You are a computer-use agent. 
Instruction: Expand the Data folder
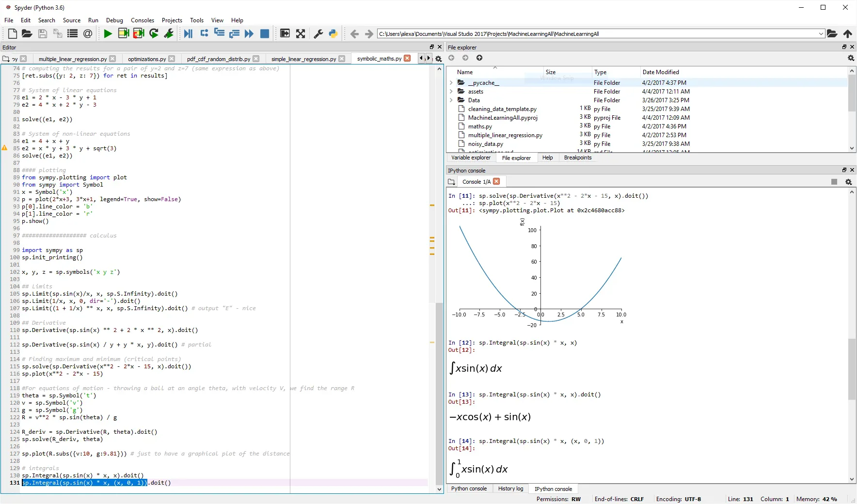tap(451, 100)
